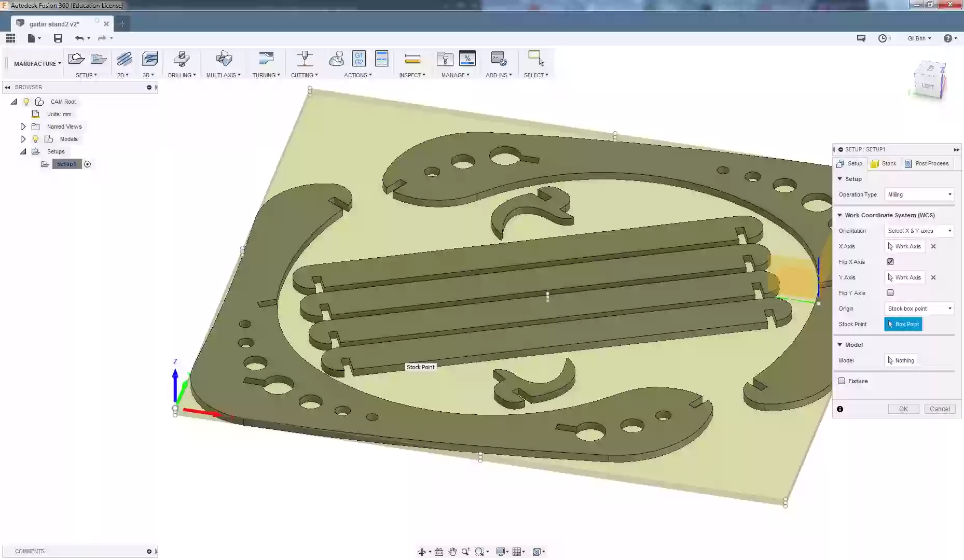The width and height of the screenshot is (964, 560).
Task: Open the comments notification icon
Action: pyautogui.click(x=861, y=38)
